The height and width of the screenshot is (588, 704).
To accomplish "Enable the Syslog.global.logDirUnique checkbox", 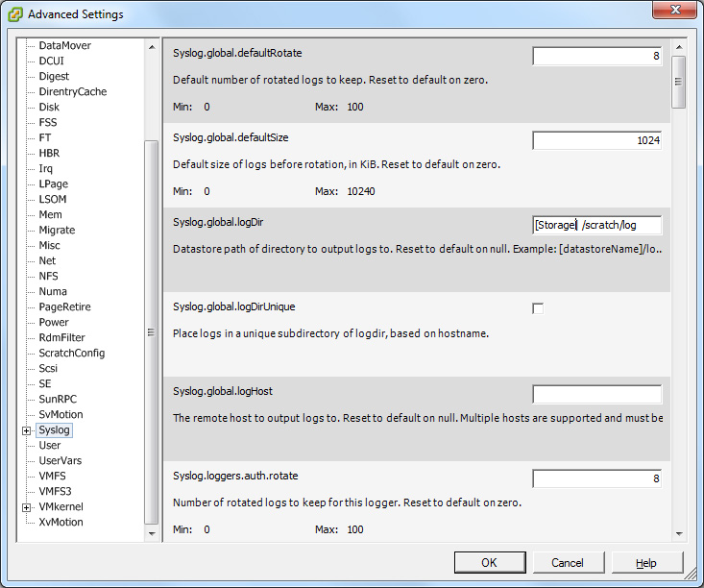I will tap(538, 308).
